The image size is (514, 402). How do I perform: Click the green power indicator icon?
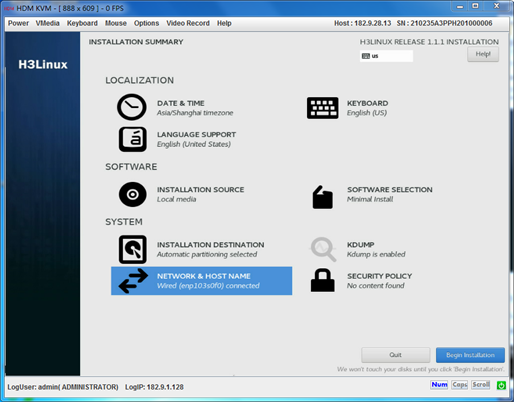tap(501, 385)
